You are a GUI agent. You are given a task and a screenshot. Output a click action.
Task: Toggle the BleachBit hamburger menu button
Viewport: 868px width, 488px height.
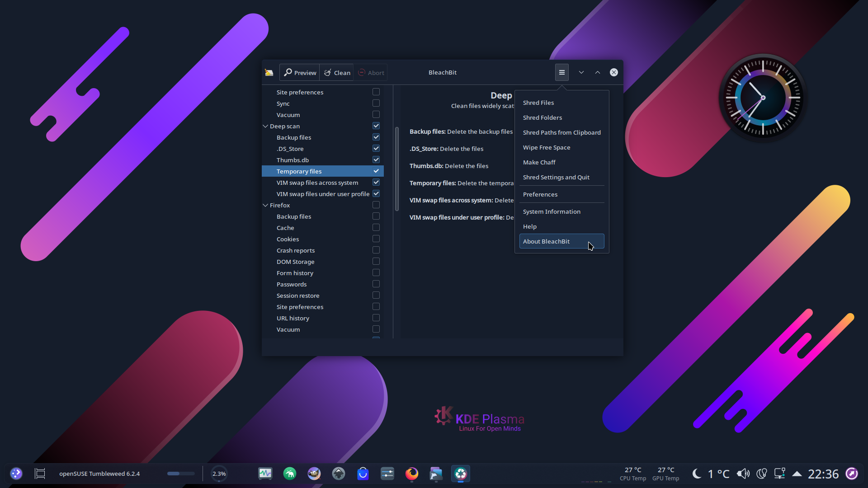tap(561, 72)
